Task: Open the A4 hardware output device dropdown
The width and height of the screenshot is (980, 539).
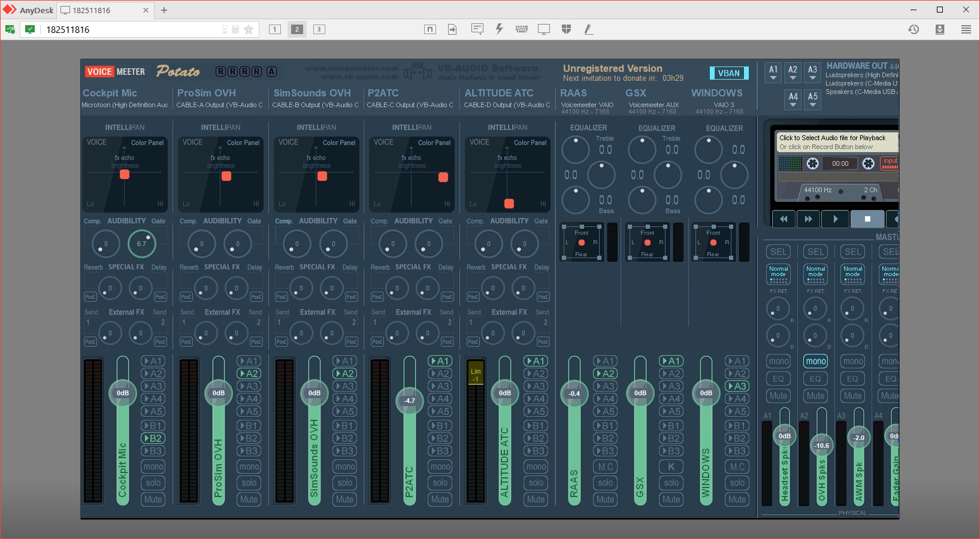Action: coord(793,100)
